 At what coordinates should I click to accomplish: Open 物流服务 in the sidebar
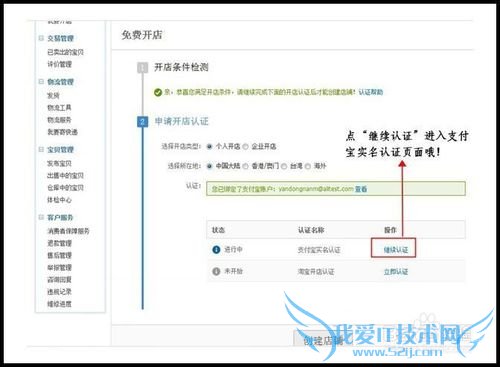coord(59,120)
